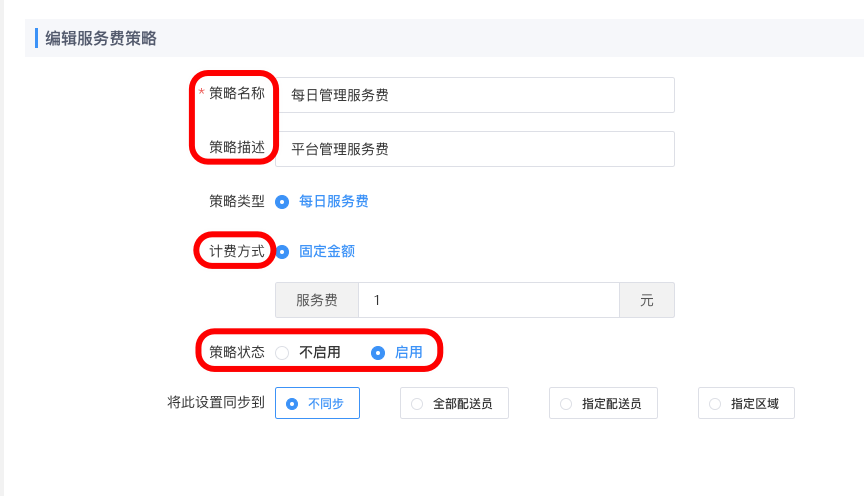The width and height of the screenshot is (864, 496).
Task: Click the grey 服务费 prefix box
Action: pos(317,300)
